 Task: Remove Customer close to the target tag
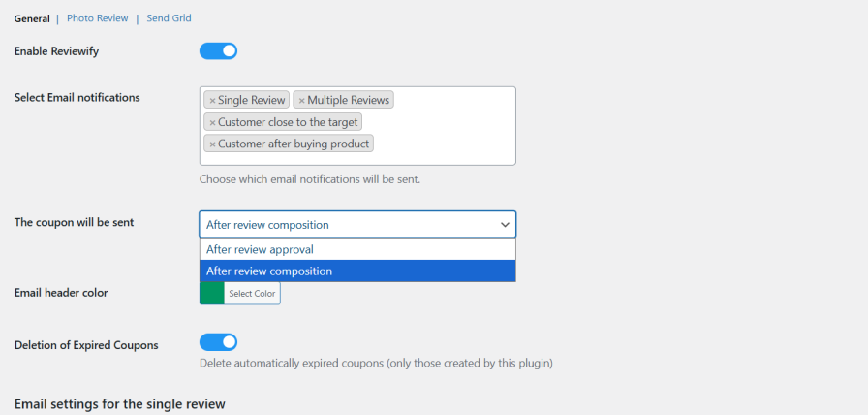pos(212,122)
